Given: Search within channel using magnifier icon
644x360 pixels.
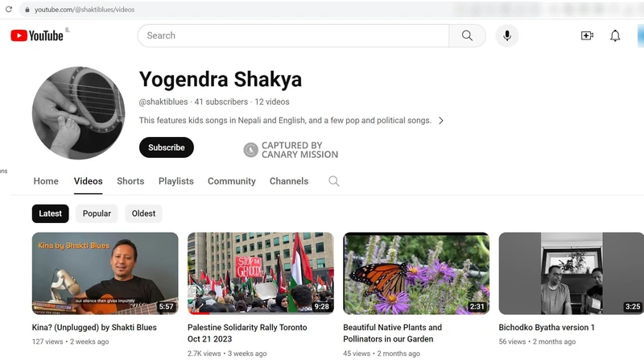Looking at the screenshot, I should coord(334,181).
